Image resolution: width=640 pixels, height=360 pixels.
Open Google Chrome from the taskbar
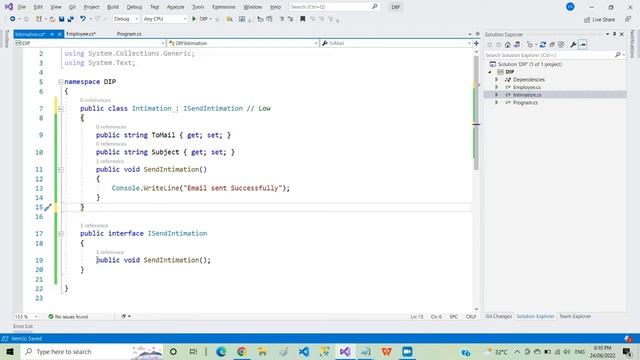[242, 352]
